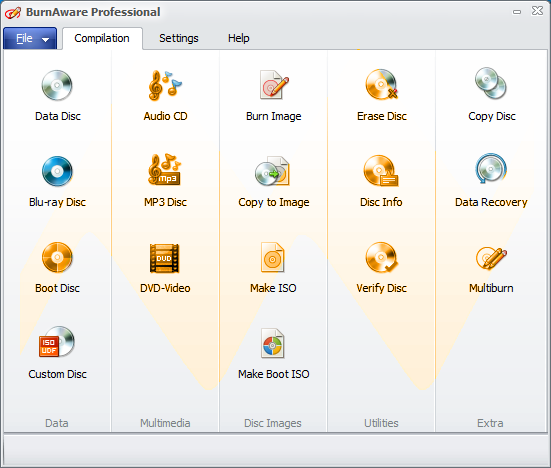The width and height of the screenshot is (551, 468).
Task: Open the Help tab
Action: pos(239,38)
